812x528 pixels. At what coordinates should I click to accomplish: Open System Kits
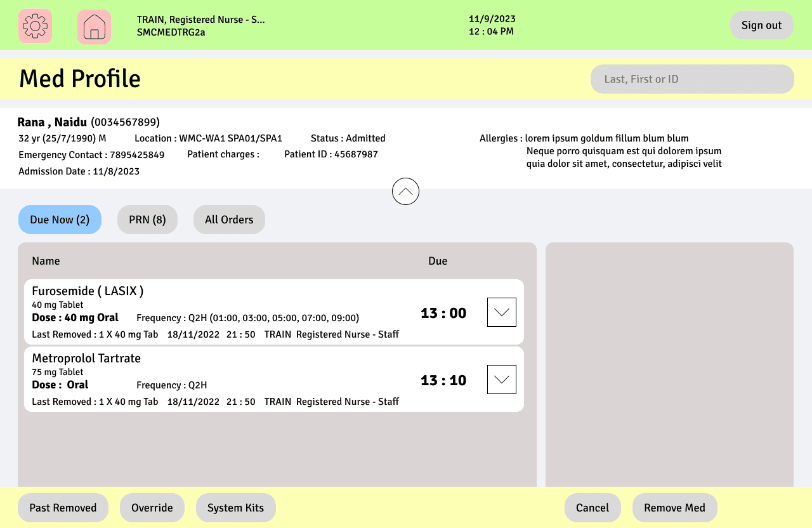[x=236, y=508]
